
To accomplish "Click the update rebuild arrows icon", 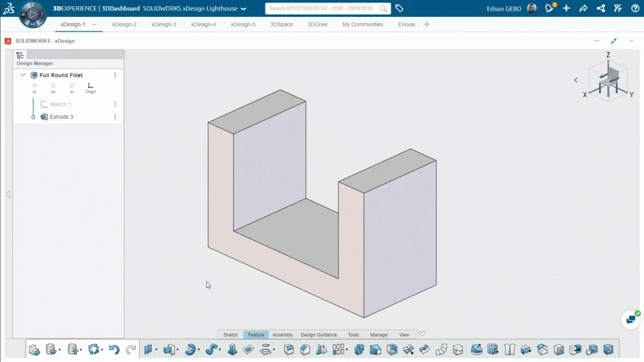I will (94, 349).
